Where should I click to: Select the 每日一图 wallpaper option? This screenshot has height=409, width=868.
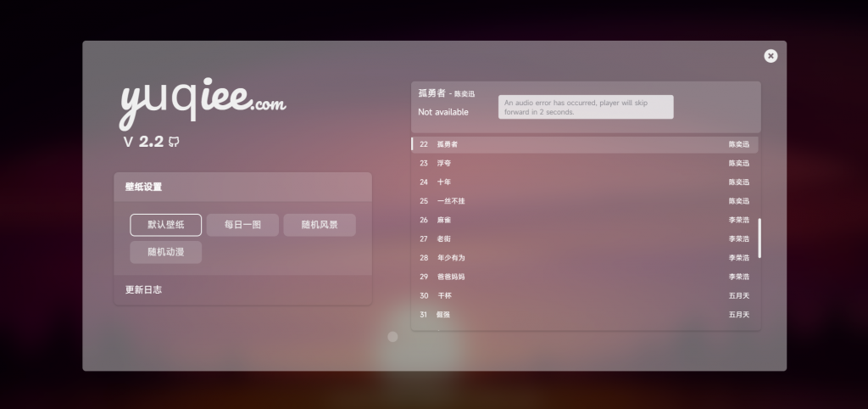[x=242, y=225]
